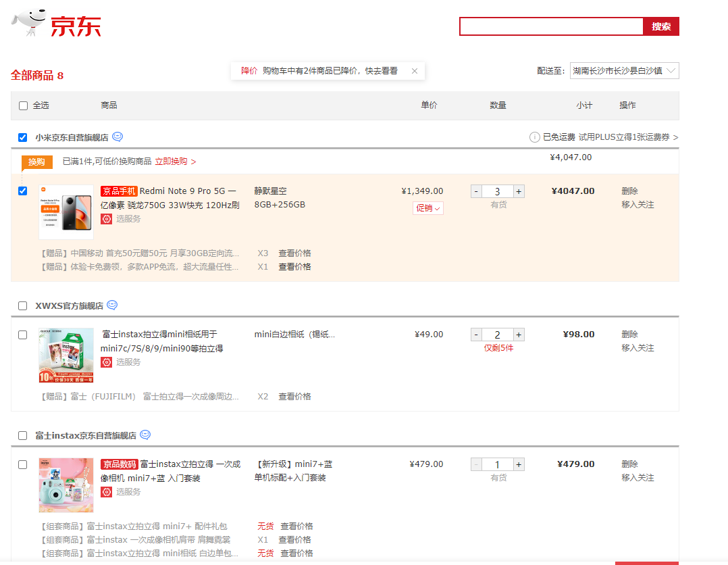Increase 富士相纸 quantity

(x=519, y=335)
